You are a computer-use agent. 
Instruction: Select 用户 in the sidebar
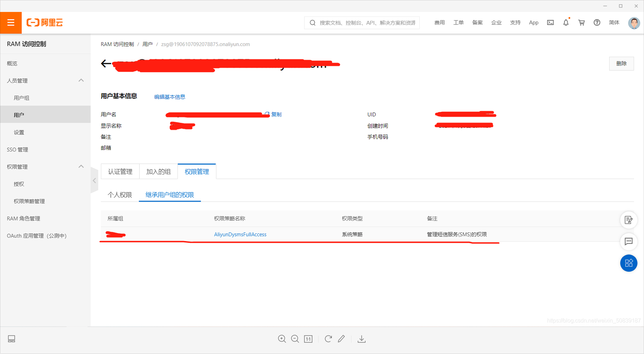pyautogui.click(x=45, y=115)
